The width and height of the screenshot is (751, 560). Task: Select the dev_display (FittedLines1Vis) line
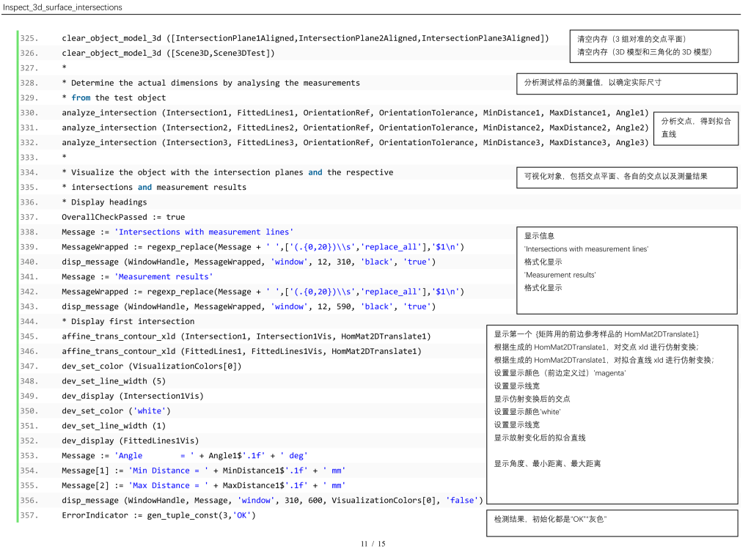click(130, 441)
